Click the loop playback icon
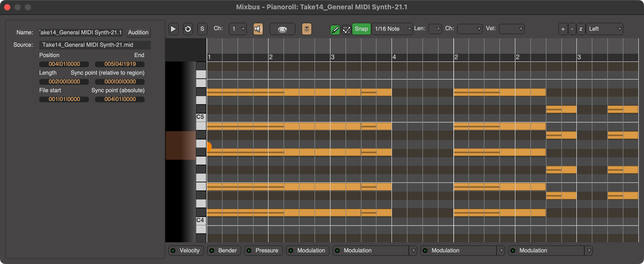The height and width of the screenshot is (264, 644). point(188,29)
